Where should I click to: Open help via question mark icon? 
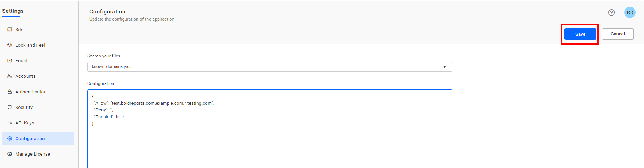611,12
